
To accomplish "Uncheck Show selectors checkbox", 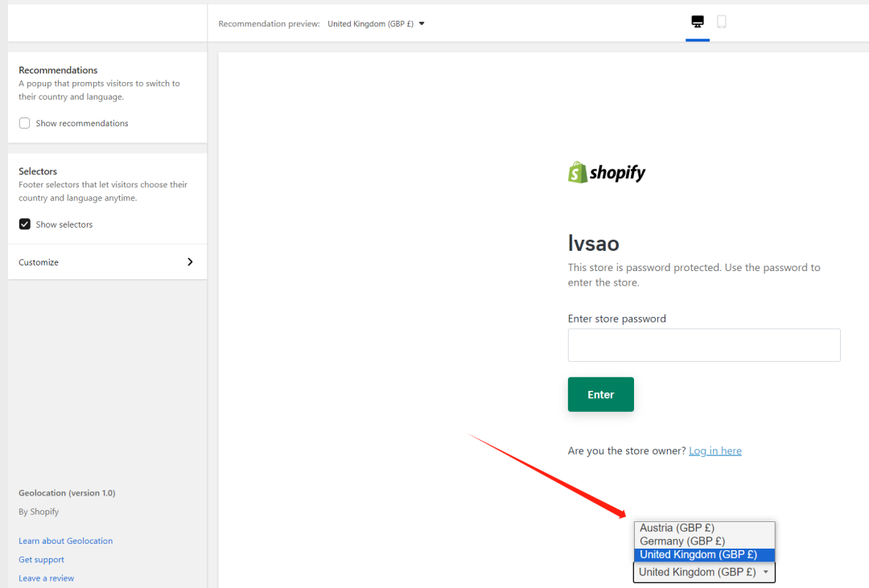I will 24,224.
